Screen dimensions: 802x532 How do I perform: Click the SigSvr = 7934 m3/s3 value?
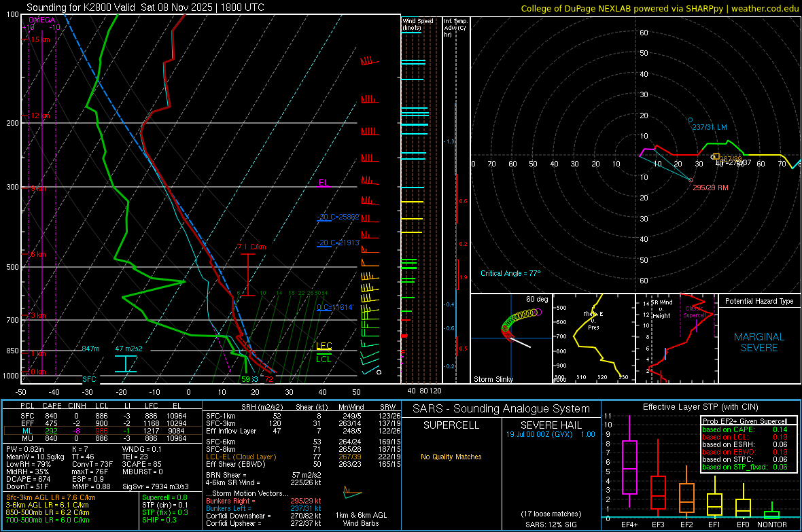[x=156, y=486]
